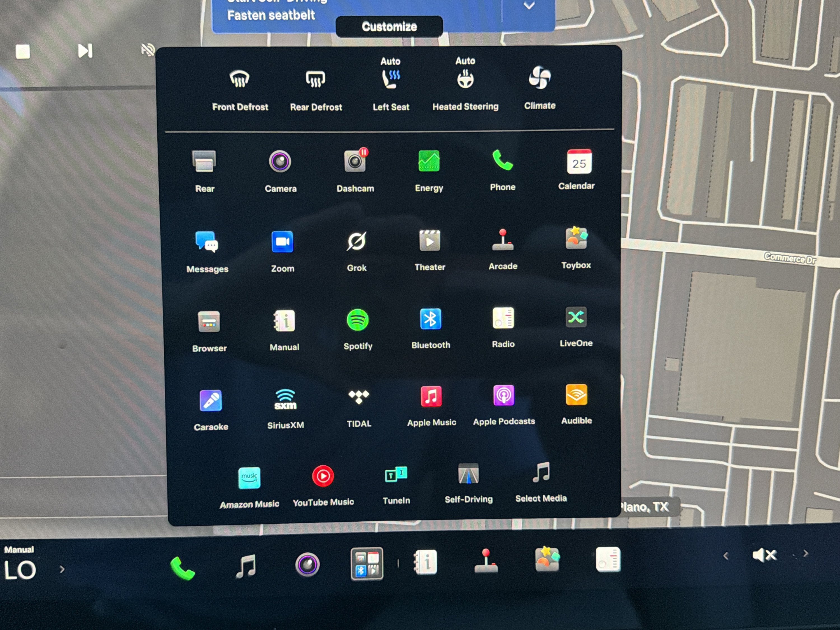
Task: Open the Caraoke app
Action: [x=211, y=401]
